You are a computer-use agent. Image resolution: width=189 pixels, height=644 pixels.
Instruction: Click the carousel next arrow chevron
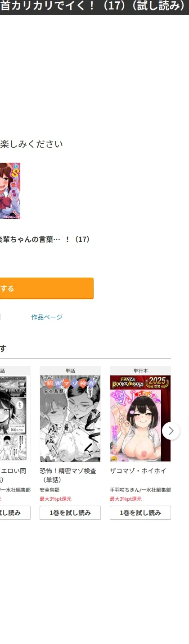click(x=171, y=431)
